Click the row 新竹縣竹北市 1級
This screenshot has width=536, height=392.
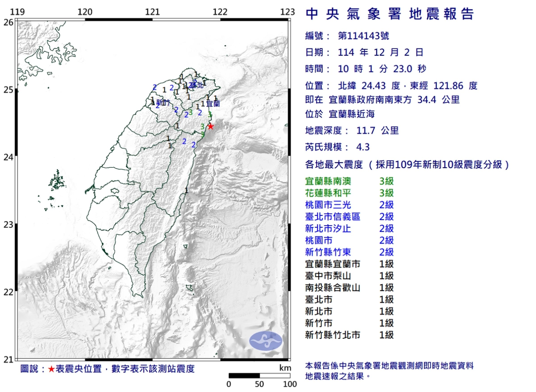[349, 335]
